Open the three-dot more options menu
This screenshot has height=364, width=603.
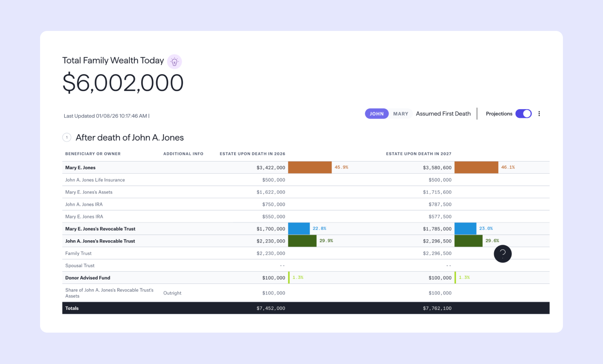click(539, 114)
